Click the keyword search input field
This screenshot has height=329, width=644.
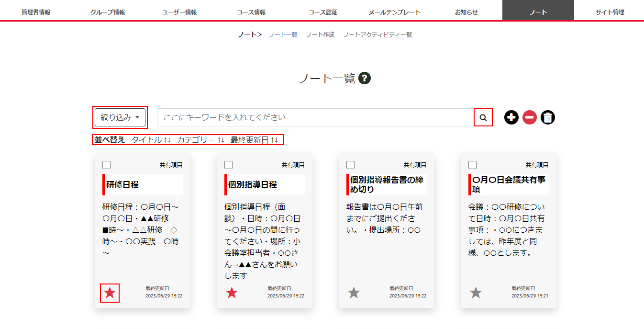pyautogui.click(x=315, y=117)
